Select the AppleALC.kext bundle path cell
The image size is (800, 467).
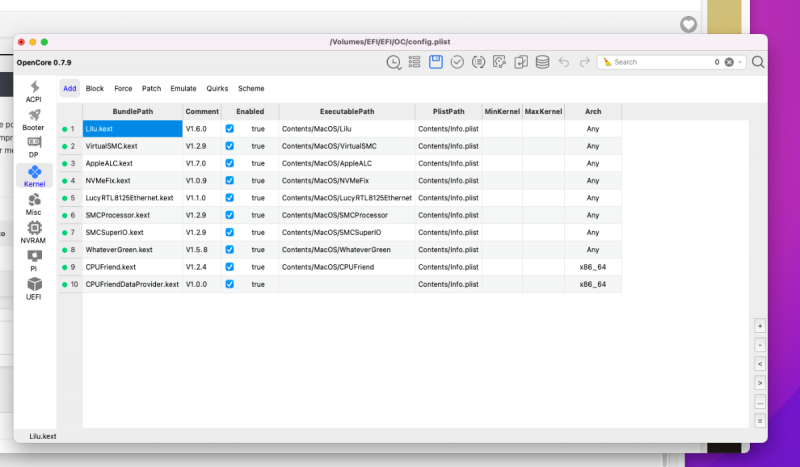tap(133, 163)
